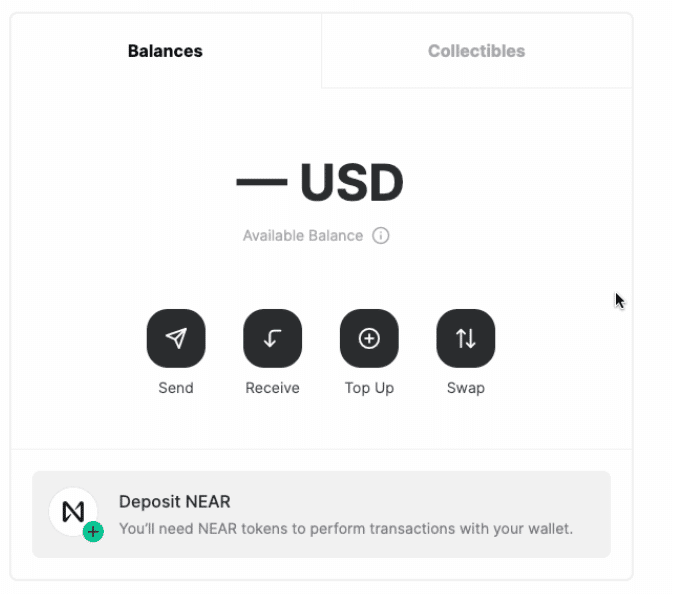The width and height of the screenshot is (673, 594).
Task: Click the Top Up text label
Action: 369,388
